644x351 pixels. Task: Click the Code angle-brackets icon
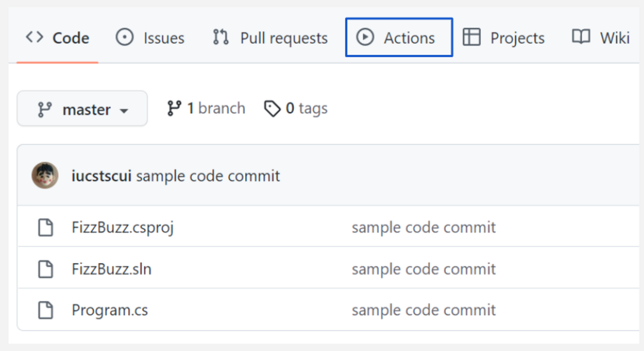(x=35, y=37)
